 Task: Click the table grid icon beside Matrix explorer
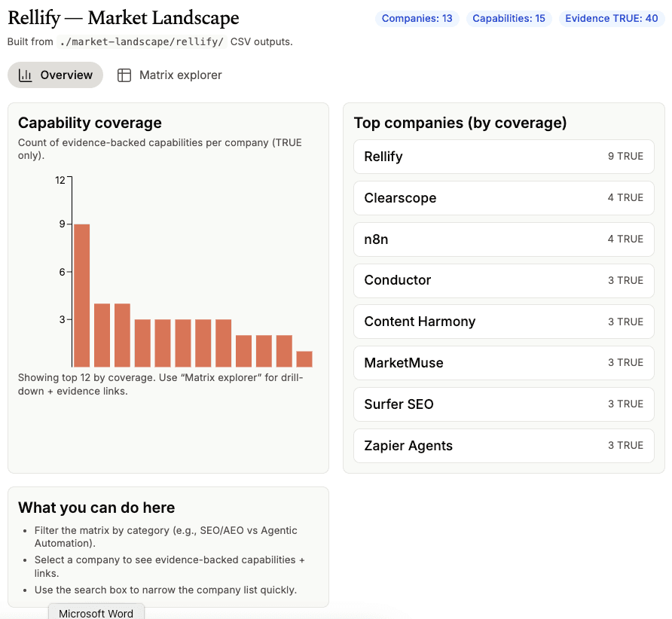click(x=124, y=75)
